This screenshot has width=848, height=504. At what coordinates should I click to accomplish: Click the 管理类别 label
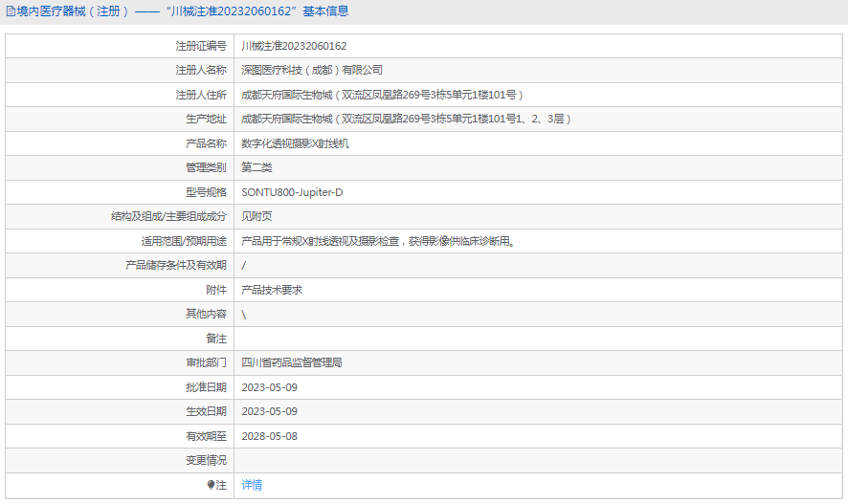pyautogui.click(x=206, y=167)
